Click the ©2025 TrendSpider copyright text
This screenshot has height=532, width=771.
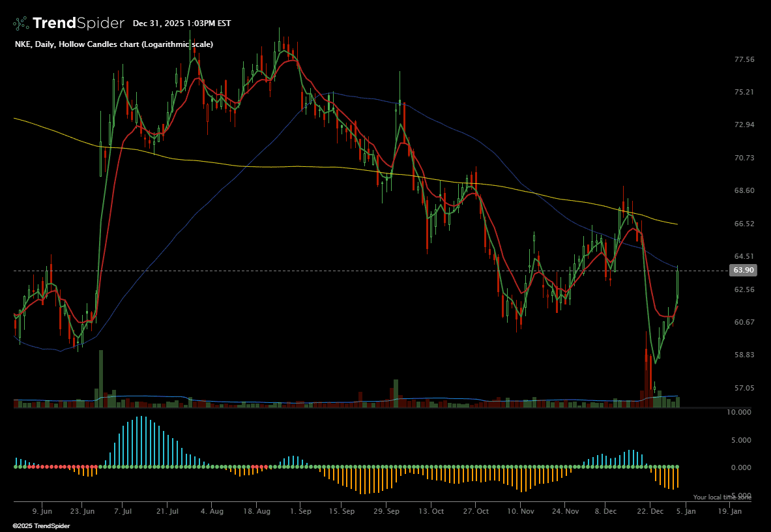[x=41, y=525]
